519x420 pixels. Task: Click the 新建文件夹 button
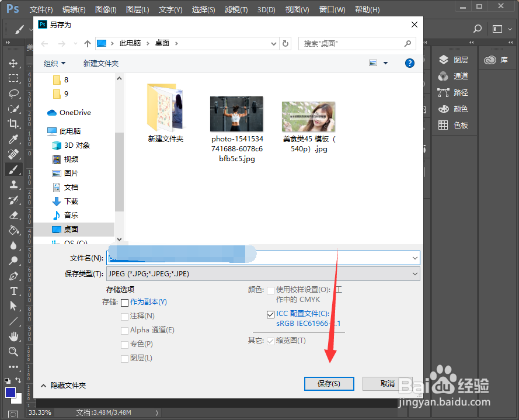(x=100, y=63)
